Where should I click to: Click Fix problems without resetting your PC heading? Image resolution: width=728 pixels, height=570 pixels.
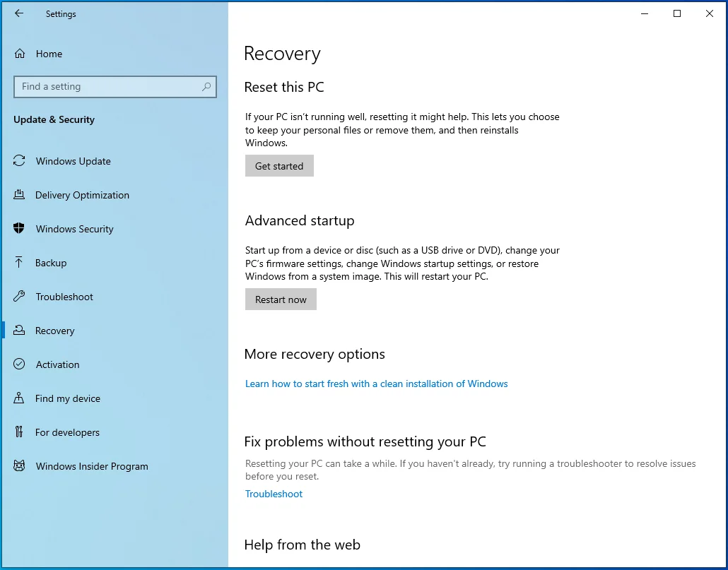(365, 441)
